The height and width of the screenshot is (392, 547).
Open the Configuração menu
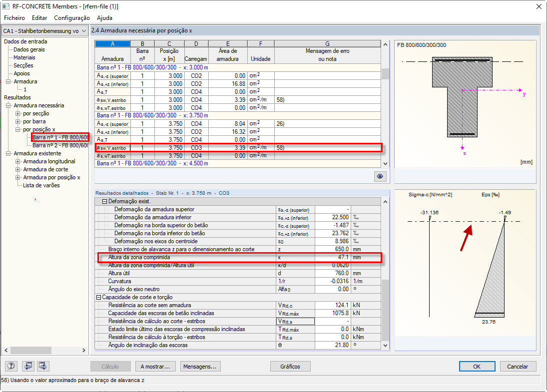[x=72, y=18]
